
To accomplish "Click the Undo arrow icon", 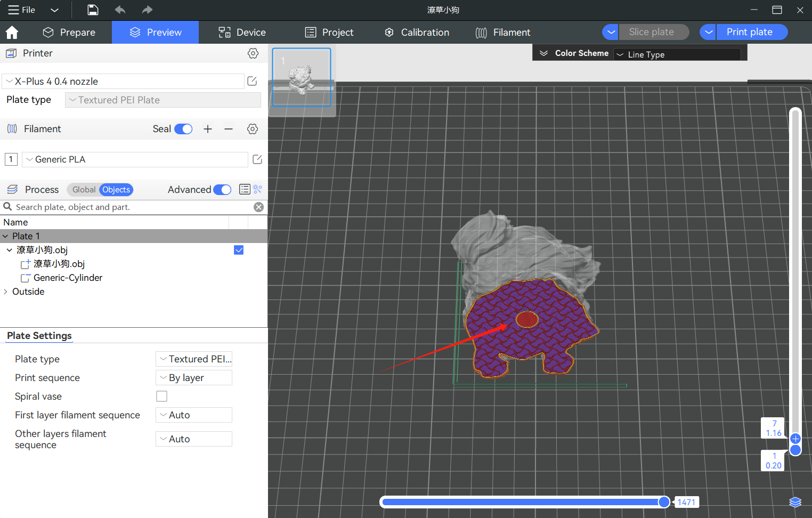I will click(x=120, y=10).
